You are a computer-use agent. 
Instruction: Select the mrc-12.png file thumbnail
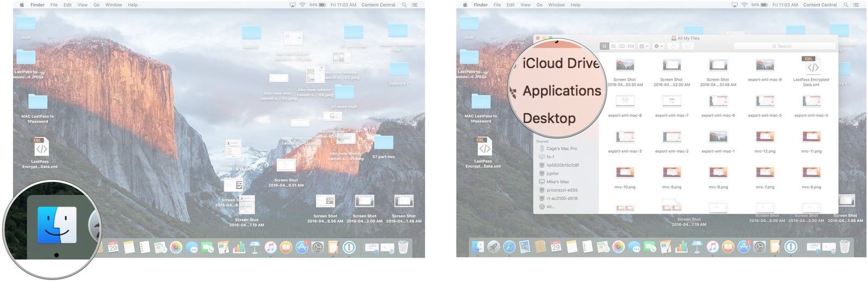(764, 137)
